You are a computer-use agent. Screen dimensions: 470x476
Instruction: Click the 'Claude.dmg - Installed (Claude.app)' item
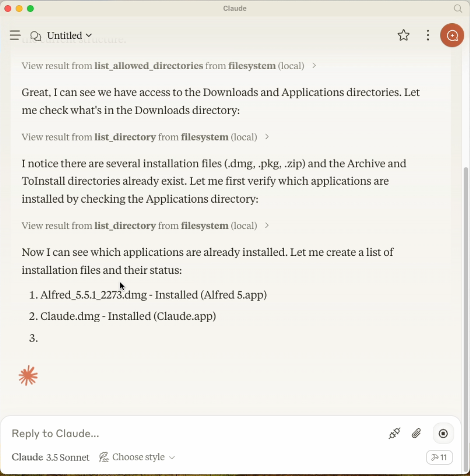(x=128, y=316)
